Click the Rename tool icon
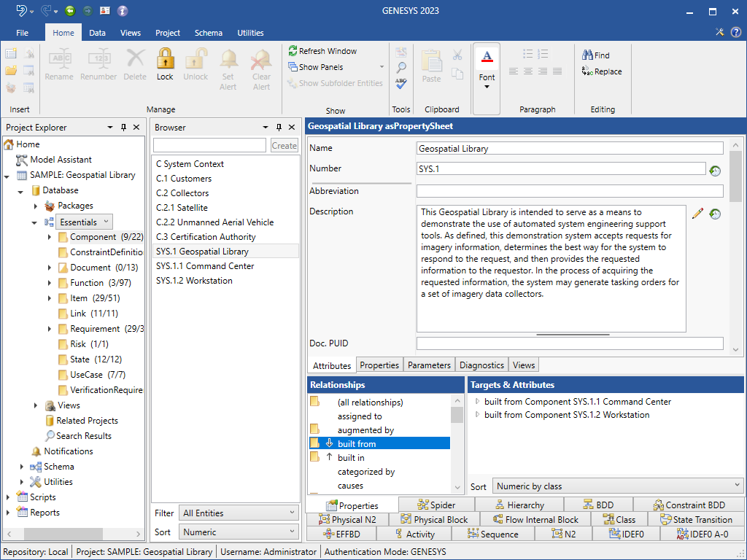 60,59
